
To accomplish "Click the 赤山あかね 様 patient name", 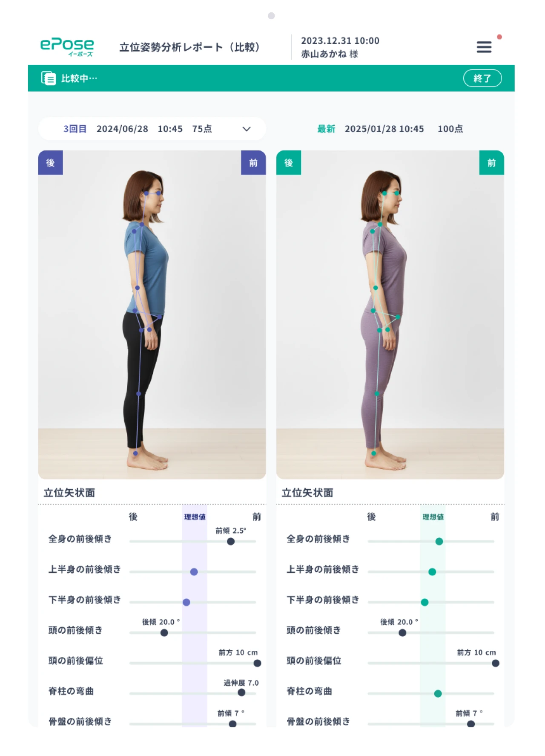I will [330, 54].
